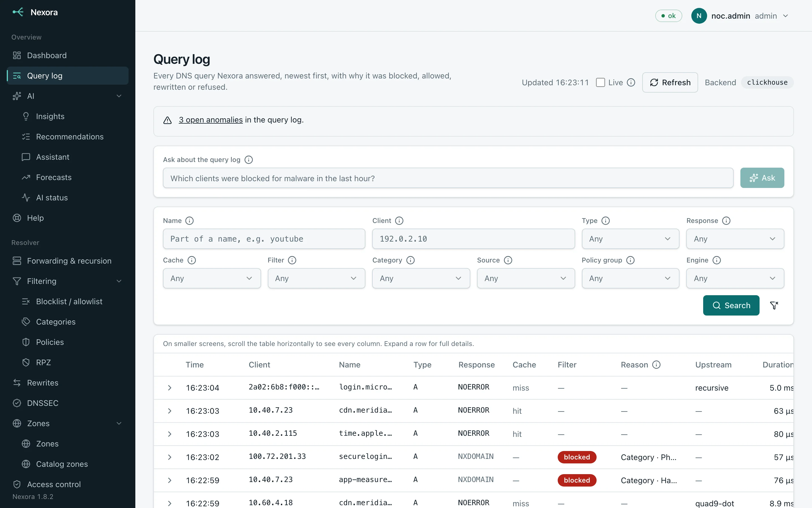
Task: Click client 10.40.2.115 in table
Action: [x=273, y=433]
